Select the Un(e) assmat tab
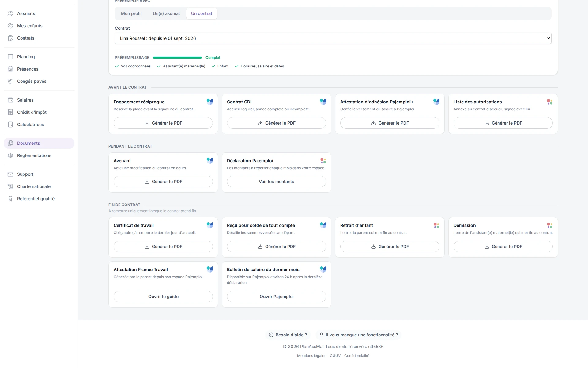 pos(166,13)
